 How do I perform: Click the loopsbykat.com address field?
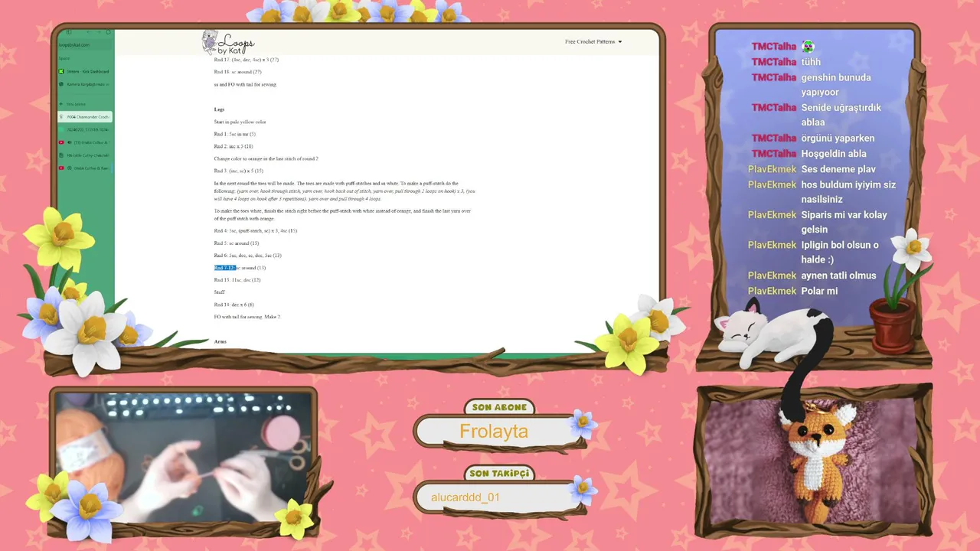85,45
